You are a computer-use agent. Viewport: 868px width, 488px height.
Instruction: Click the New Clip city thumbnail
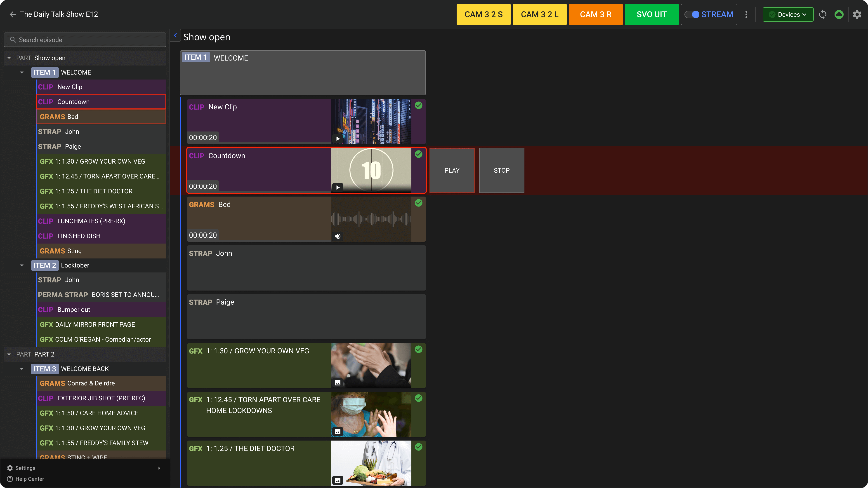(x=371, y=122)
